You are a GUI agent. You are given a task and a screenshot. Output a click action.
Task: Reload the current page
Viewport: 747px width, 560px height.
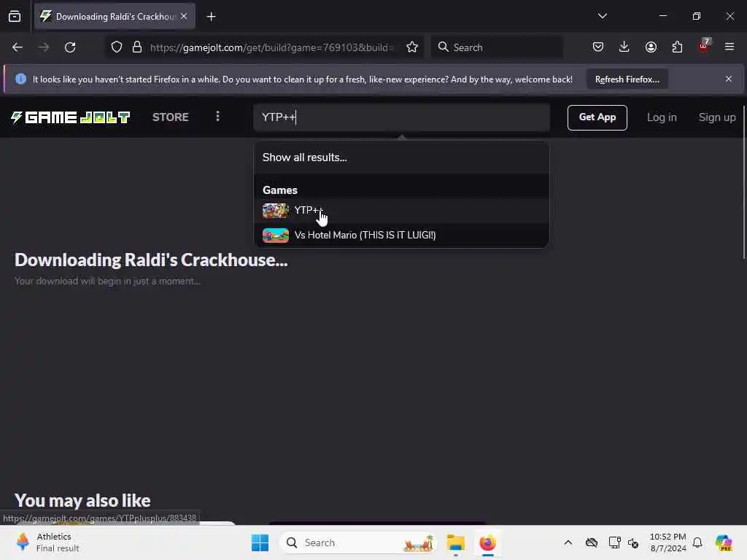[70, 47]
